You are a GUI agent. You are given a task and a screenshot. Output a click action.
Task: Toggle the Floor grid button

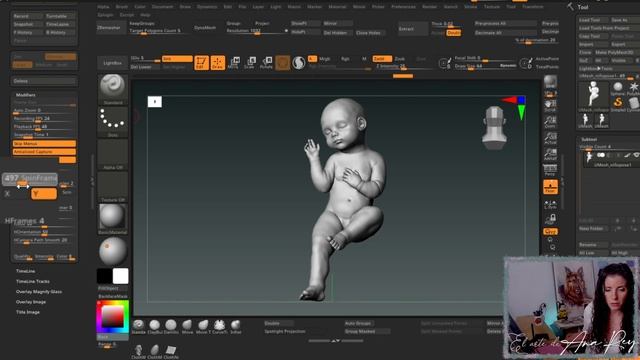(x=550, y=187)
